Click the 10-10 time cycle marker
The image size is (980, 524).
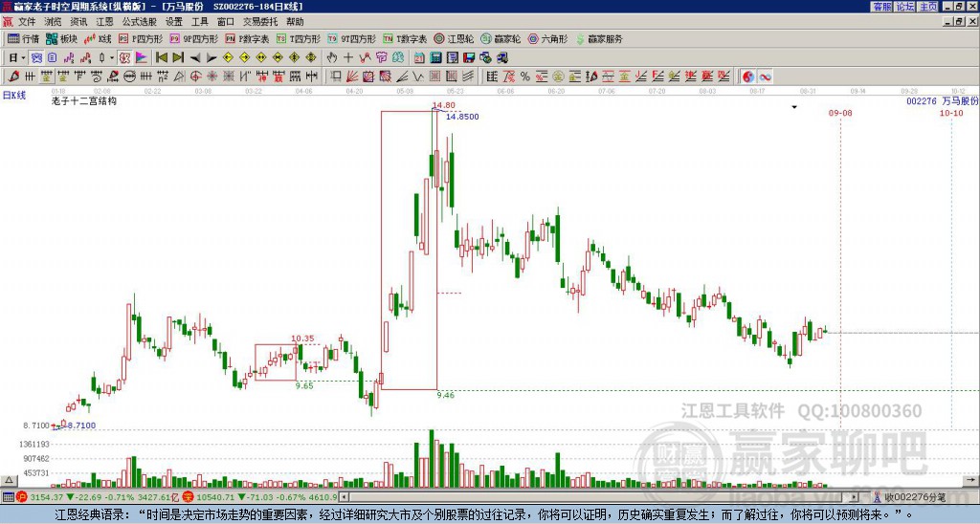[951, 113]
